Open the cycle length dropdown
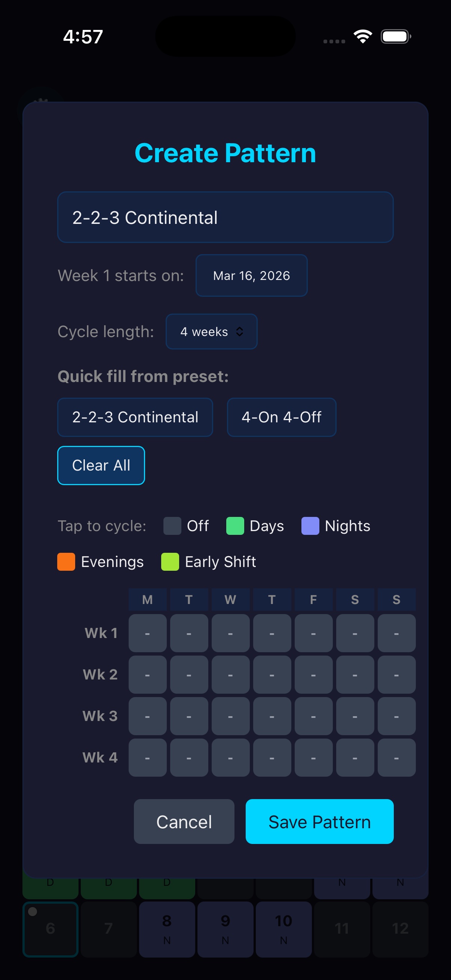The width and height of the screenshot is (451, 980). coord(211,332)
